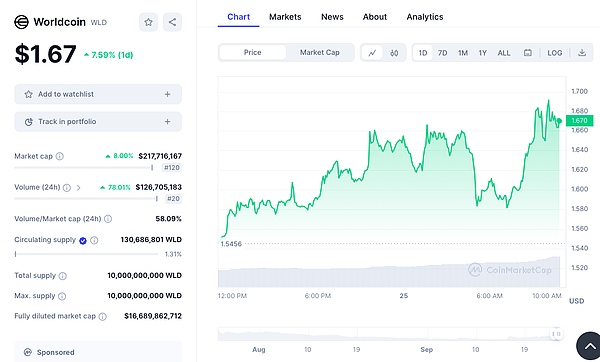The image size is (600, 362).
Task: Set chart range to 1D
Action: 423,53
